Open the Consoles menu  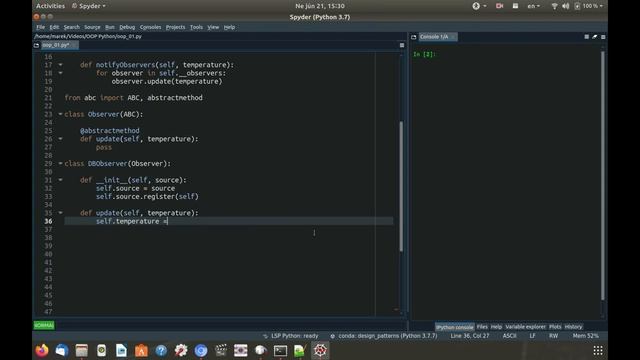(x=150, y=27)
